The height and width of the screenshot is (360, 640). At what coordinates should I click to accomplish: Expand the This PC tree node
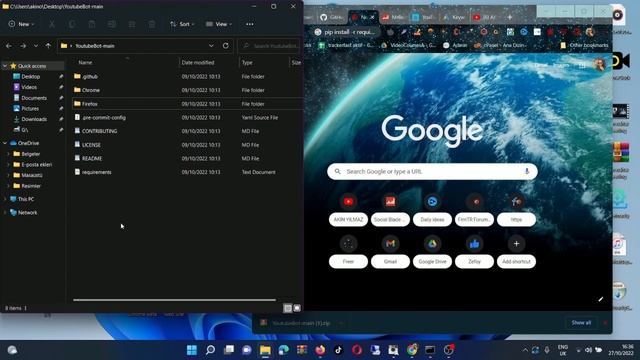[5, 199]
